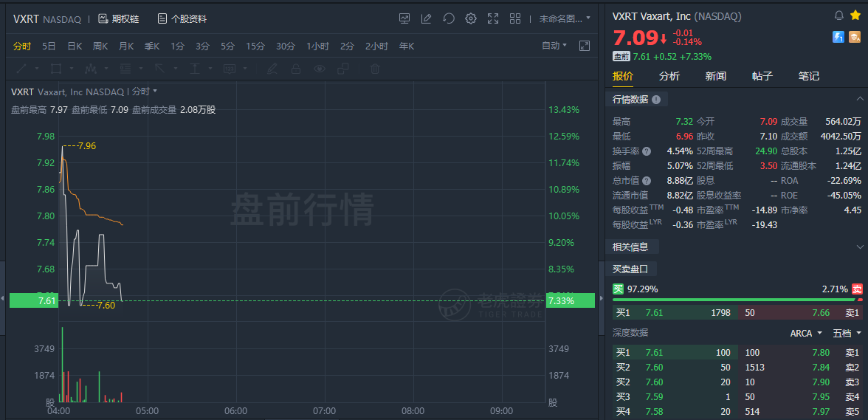This screenshot has height=420, width=868.
Task: Open the 个股资料 stock profile page
Action: pyautogui.click(x=182, y=18)
